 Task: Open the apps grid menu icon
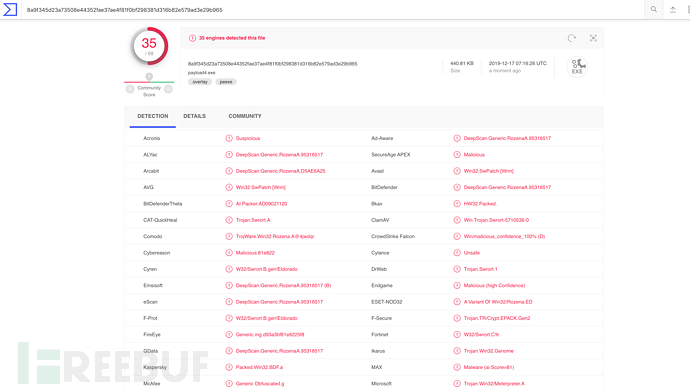click(x=688, y=9)
